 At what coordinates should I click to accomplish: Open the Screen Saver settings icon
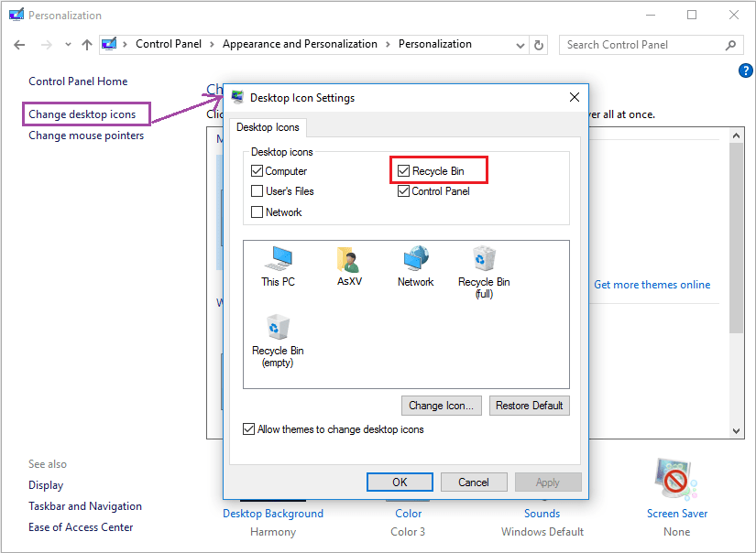coord(676,481)
